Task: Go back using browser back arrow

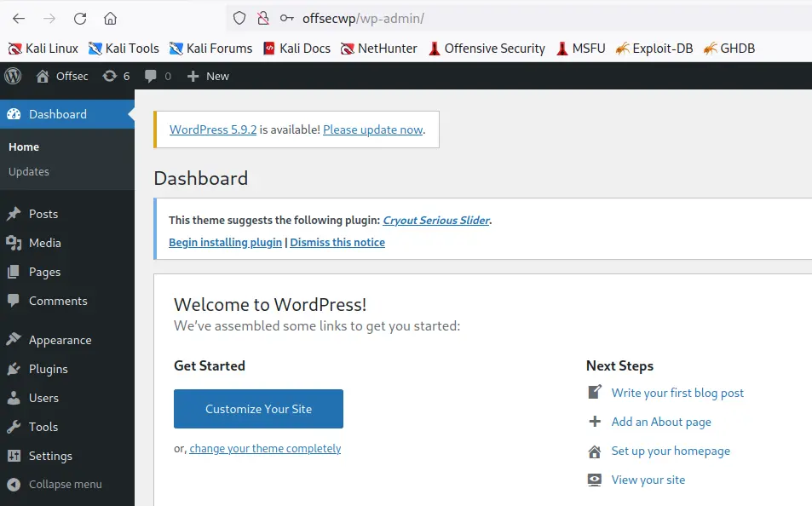Action: click(x=19, y=18)
